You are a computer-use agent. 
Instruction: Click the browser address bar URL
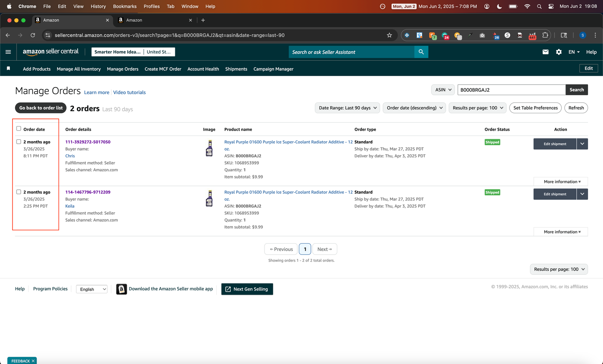(170, 35)
